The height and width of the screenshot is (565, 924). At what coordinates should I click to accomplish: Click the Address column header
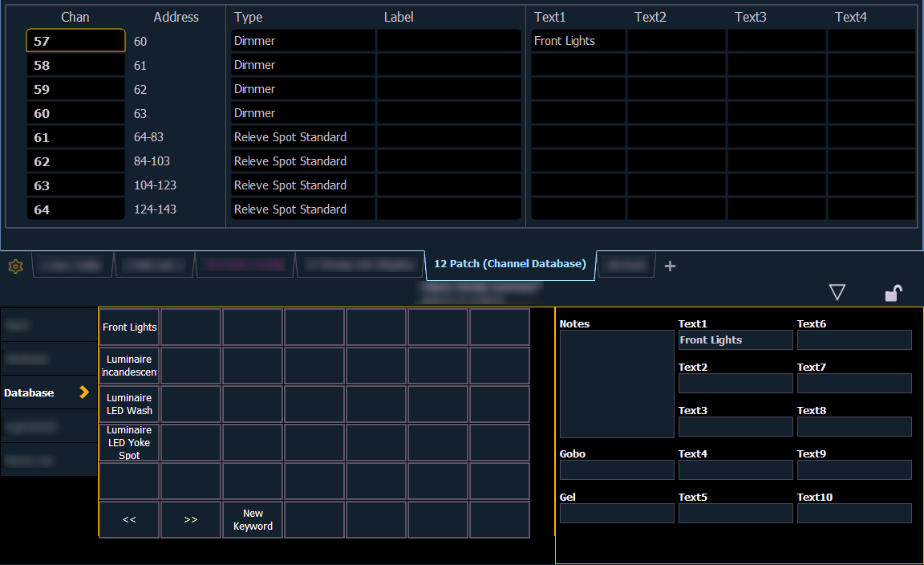pyautogui.click(x=176, y=17)
